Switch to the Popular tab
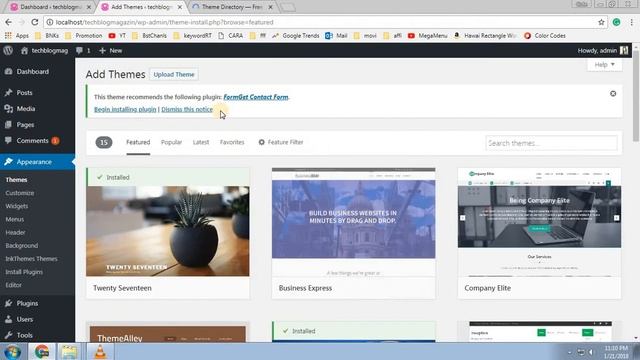The width and height of the screenshot is (640, 360). pyautogui.click(x=171, y=142)
